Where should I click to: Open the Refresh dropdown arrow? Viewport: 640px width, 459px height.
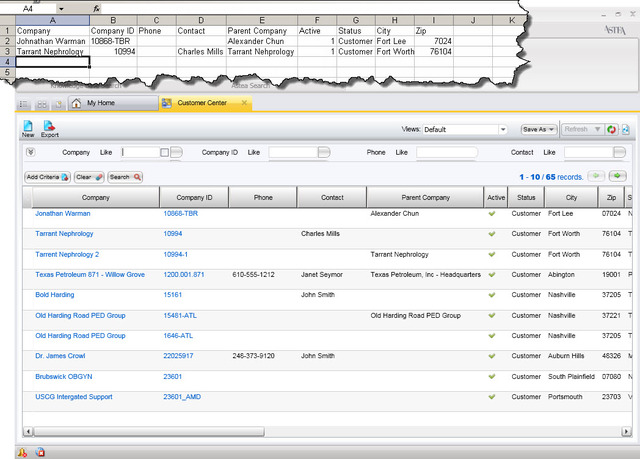597,129
